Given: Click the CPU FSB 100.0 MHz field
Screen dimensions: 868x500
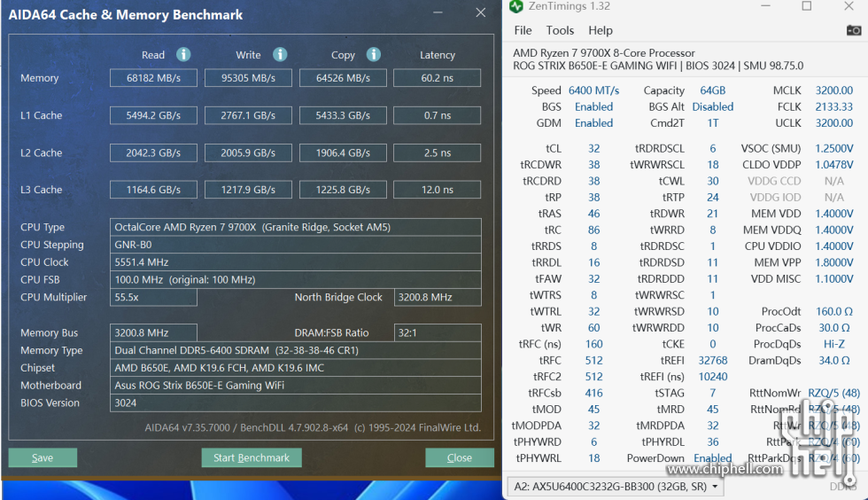Looking at the screenshot, I should [x=296, y=279].
